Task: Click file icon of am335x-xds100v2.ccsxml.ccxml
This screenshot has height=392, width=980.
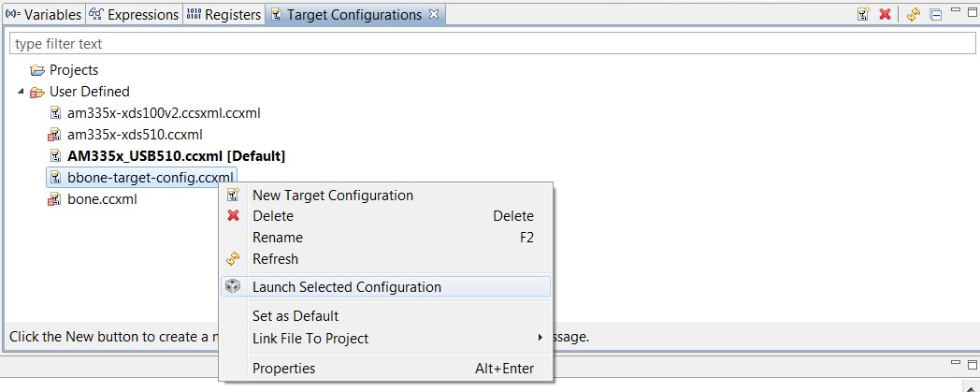Action: pos(55,113)
